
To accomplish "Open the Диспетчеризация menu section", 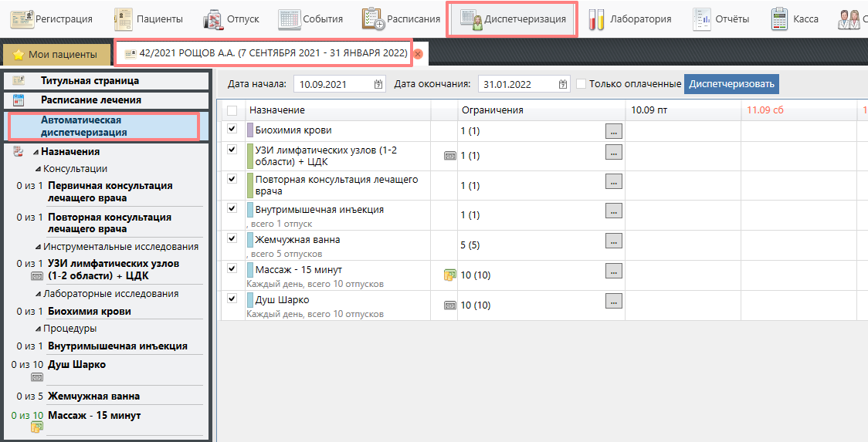I will click(511, 19).
